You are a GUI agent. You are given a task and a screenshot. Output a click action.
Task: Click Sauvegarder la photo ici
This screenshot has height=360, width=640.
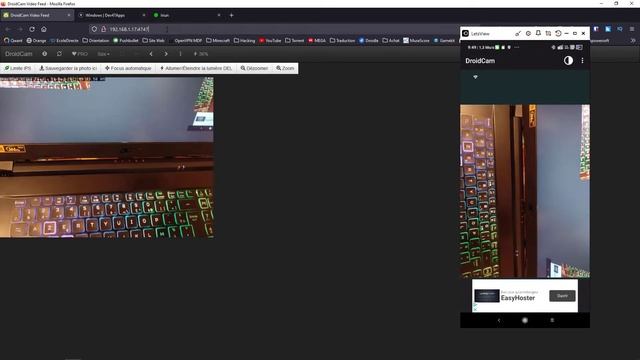68,68
